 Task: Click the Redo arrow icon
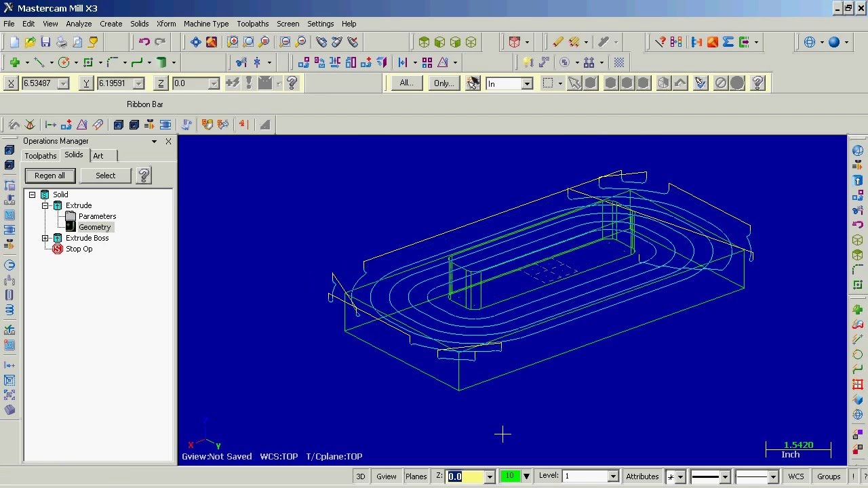[160, 42]
